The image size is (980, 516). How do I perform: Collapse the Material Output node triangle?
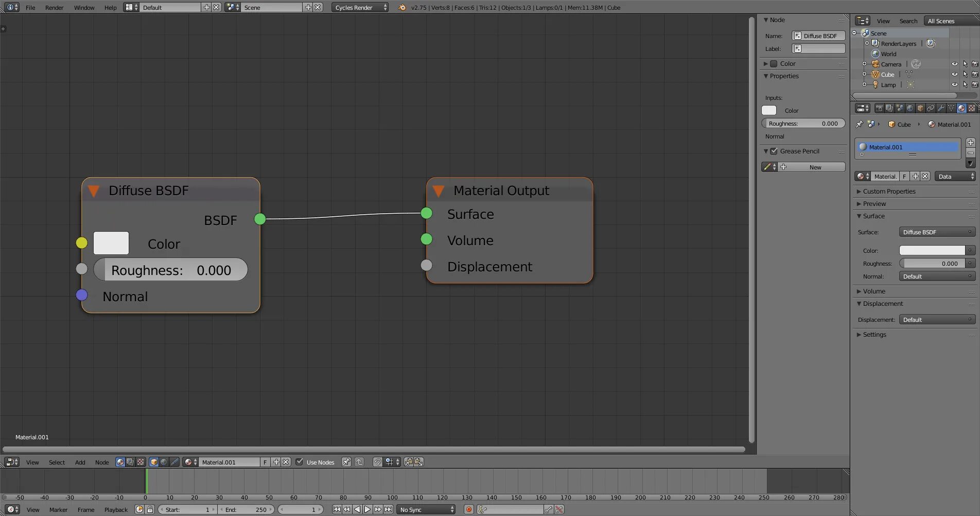click(439, 191)
